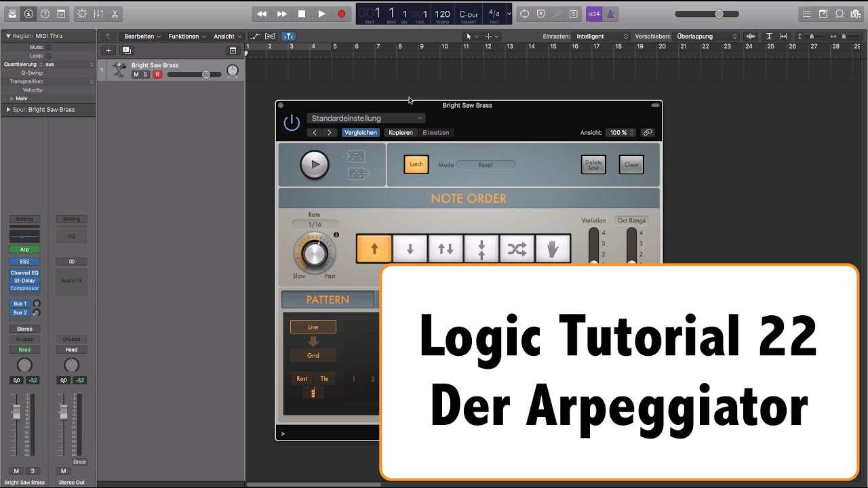Start playback in the transport
Screen dimensions: 868x488
point(321,14)
